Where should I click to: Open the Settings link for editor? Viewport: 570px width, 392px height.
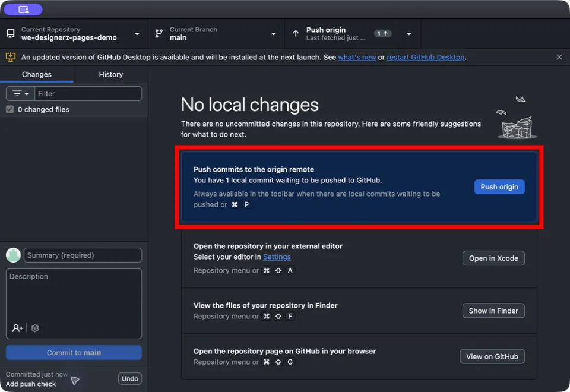click(277, 257)
